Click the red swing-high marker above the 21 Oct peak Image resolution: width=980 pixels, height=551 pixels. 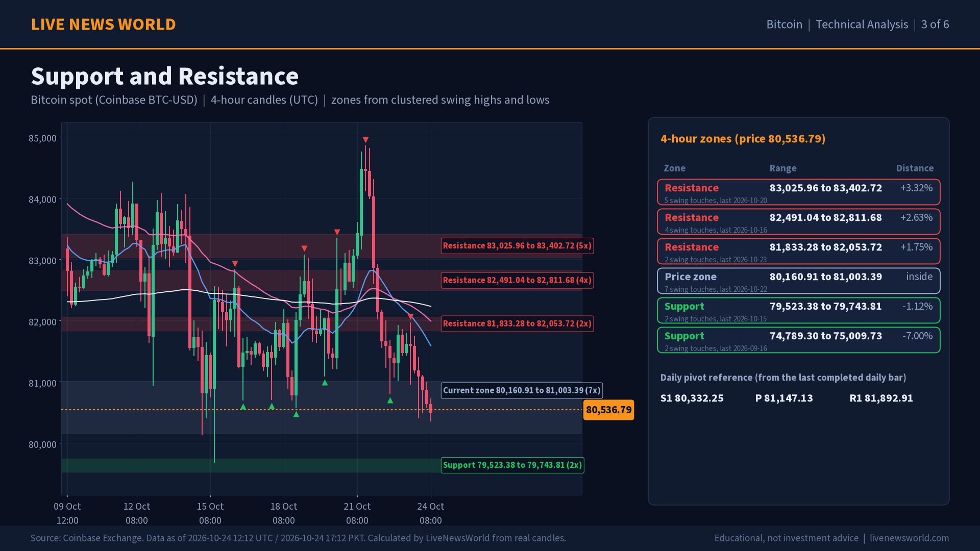(x=365, y=140)
